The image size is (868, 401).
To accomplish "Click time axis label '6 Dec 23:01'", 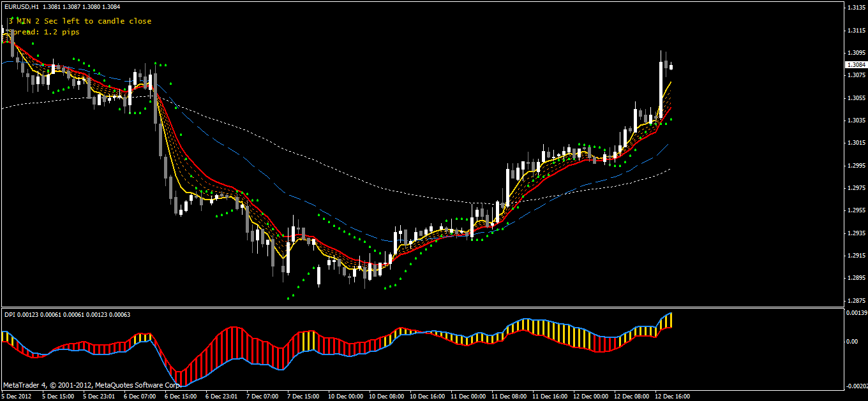I will pyautogui.click(x=221, y=396).
